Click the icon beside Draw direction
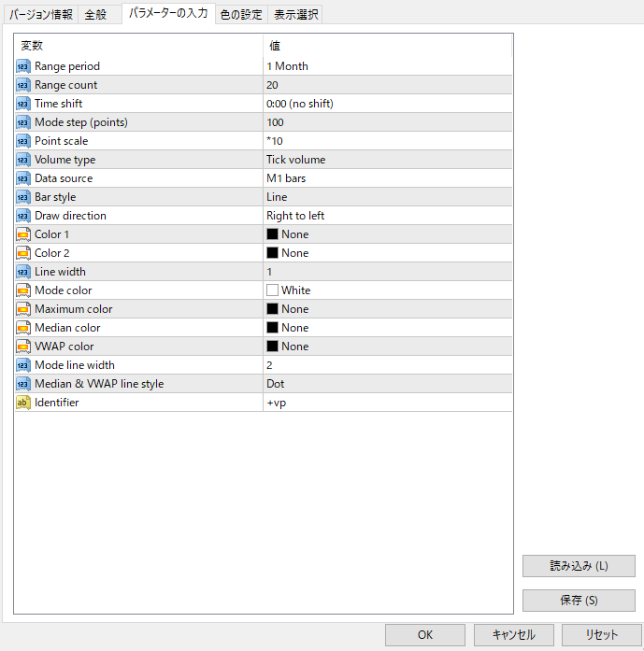644x651 pixels. pyautogui.click(x=23, y=216)
